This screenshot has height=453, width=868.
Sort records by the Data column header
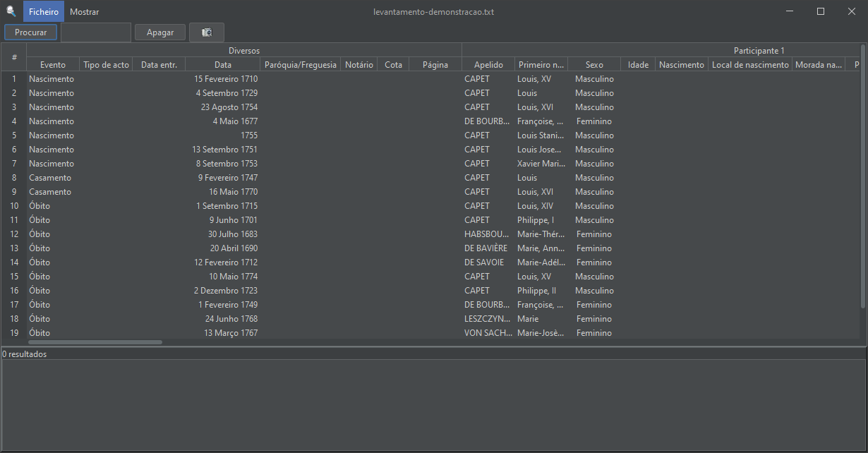(x=222, y=64)
